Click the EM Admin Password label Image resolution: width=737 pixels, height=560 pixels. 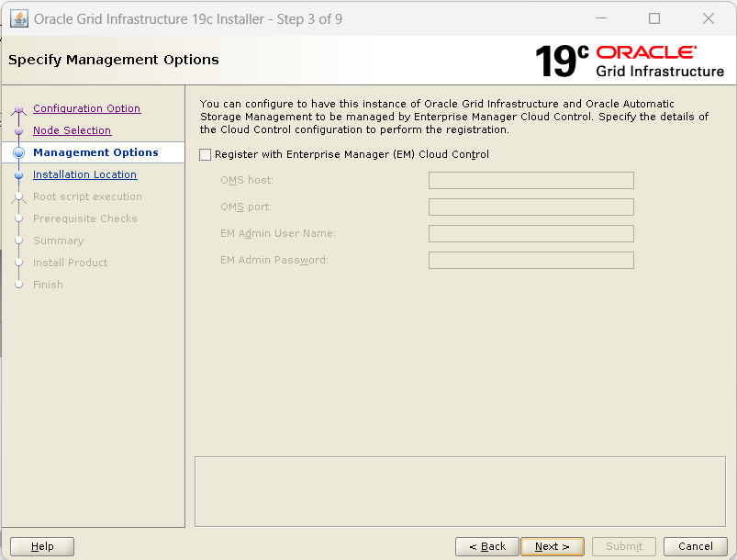click(274, 261)
